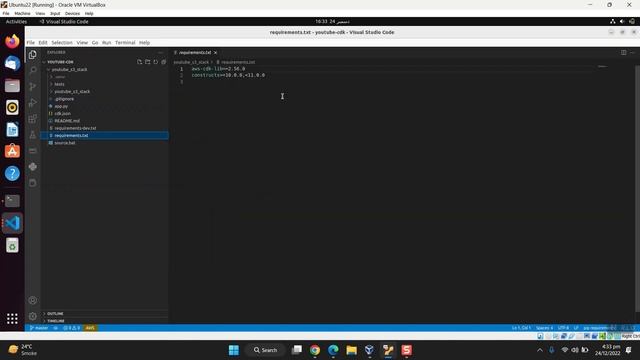
Task: Open the File menu in VS Code
Action: tap(31, 42)
